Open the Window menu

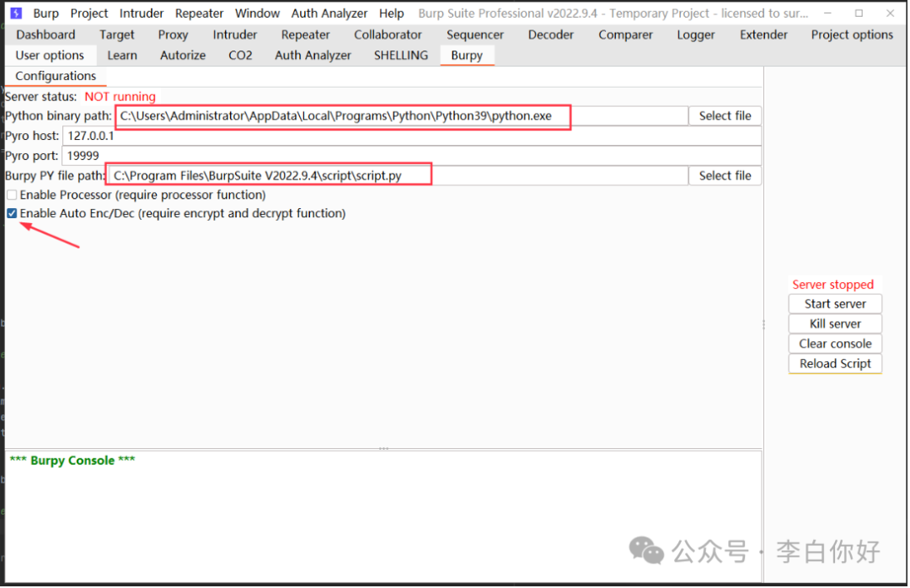click(257, 13)
